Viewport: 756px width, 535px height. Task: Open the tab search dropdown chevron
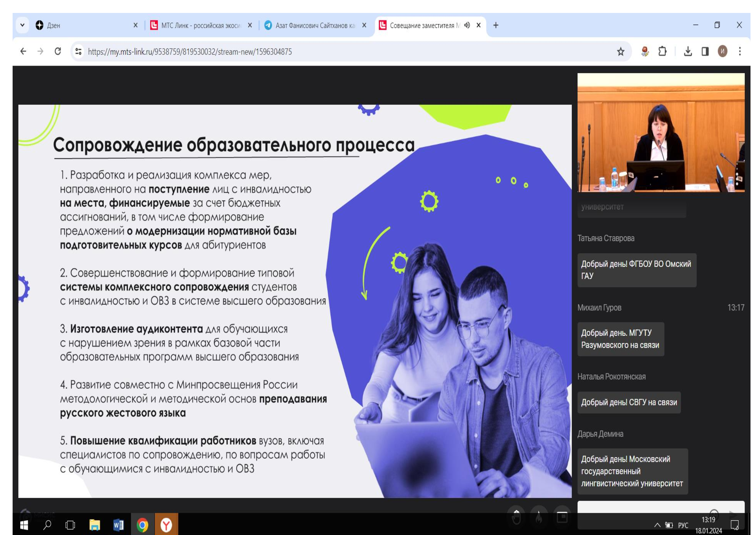coord(22,25)
